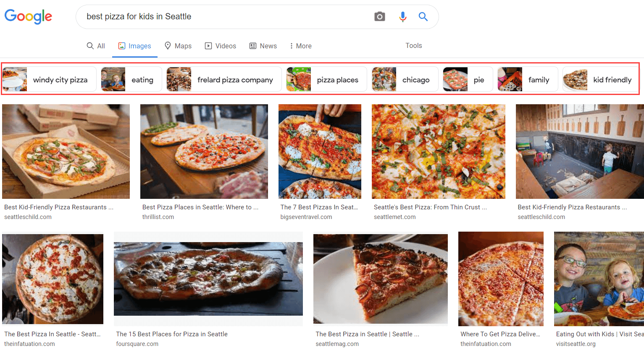
Task: Apply the kid friendly filter chip
Action: (x=601, y=79)
